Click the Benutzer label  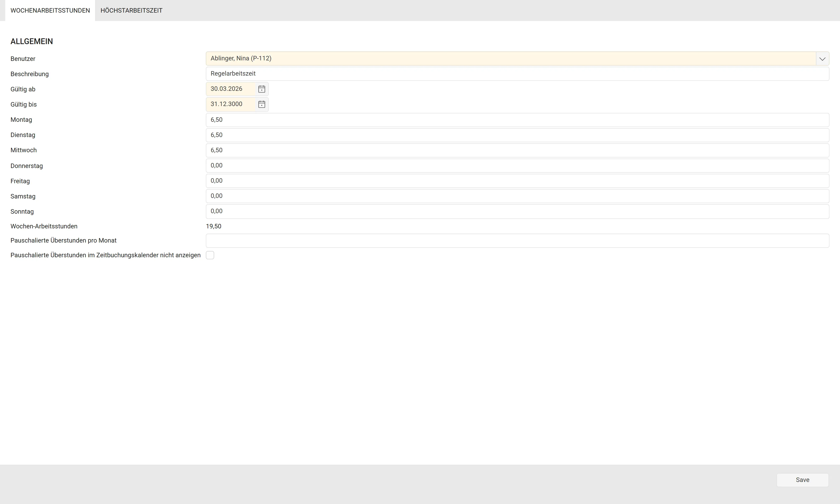tap(23, 59)
